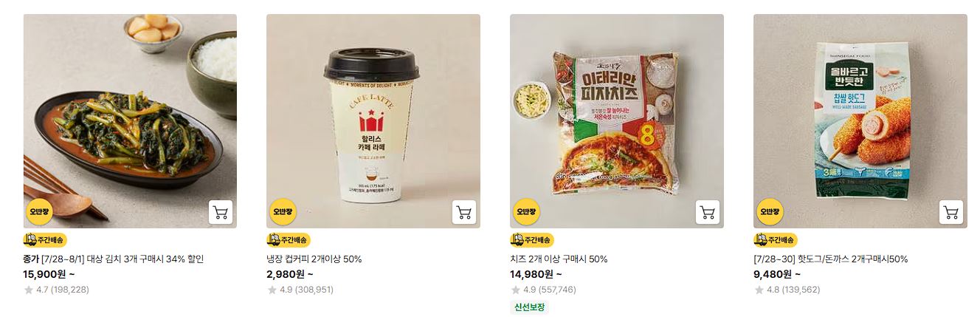980x317 pixels.
Task: Open the 찹쌀 핫도그 product image
Action: click(x=860, y=121)
